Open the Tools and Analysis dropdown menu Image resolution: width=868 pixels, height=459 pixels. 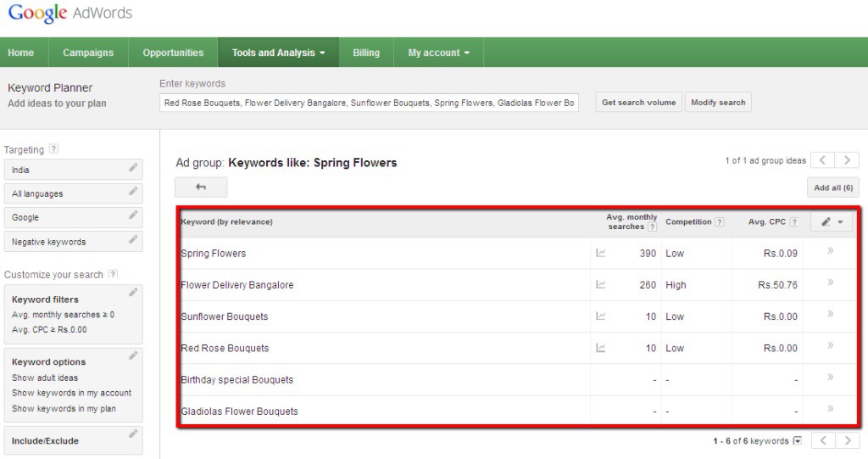pos(278,53)
